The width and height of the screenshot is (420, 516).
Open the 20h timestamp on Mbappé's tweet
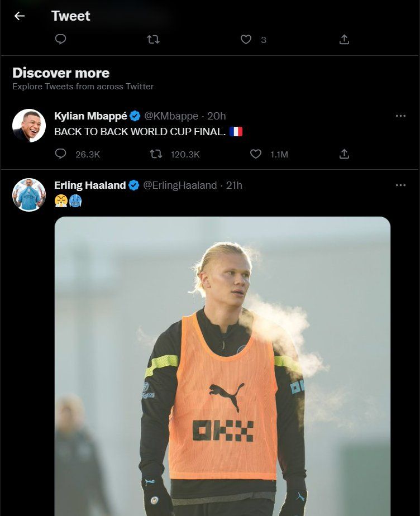[217, 116]
